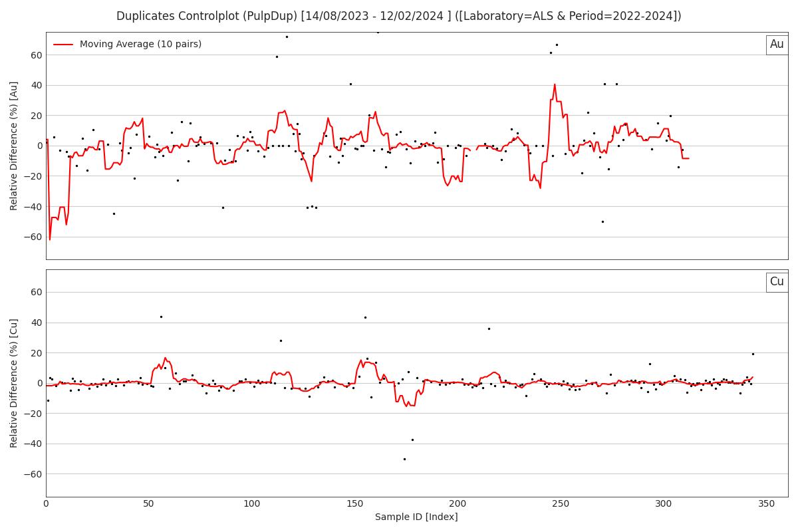Click Cu outlier point near −50 percent
The image size is (798, 532).
click(404, 459)
